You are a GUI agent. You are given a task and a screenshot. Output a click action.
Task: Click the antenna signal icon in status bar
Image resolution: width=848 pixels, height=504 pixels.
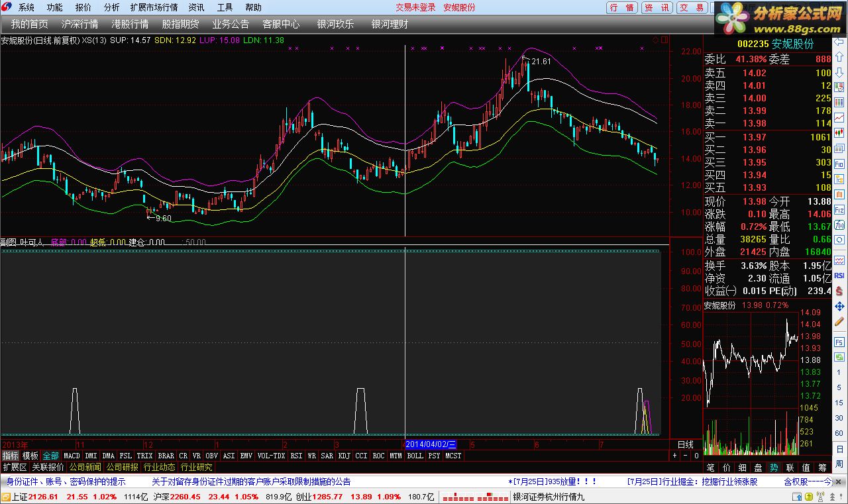(820, 496)
